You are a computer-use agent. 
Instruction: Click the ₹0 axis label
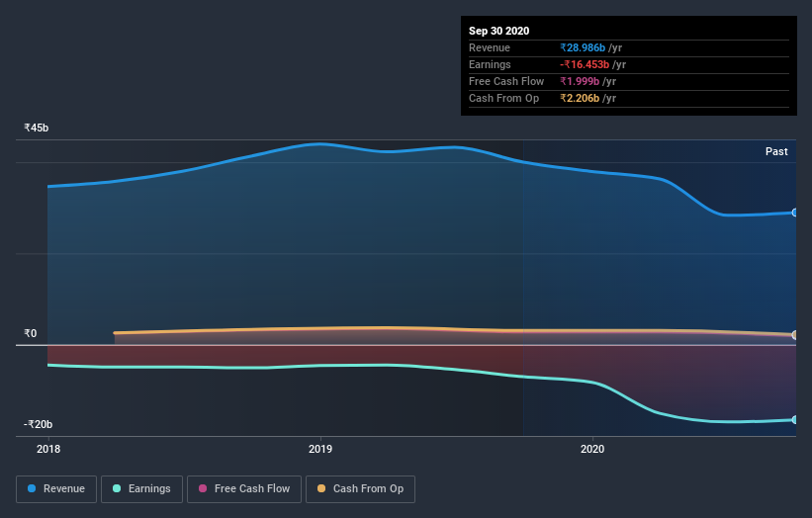coord(31,333)
